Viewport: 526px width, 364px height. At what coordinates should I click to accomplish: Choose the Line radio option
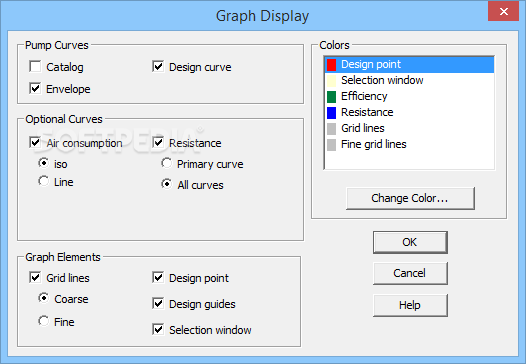tap(44, 181)
